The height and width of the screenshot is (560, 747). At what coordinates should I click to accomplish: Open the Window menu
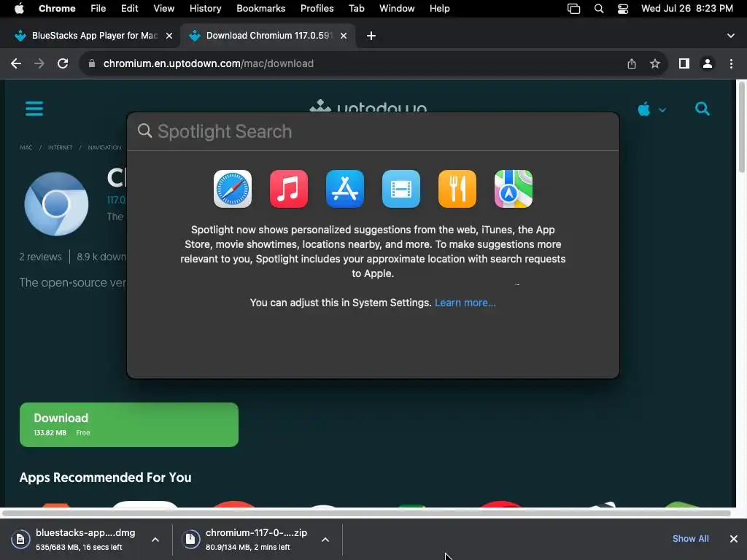click(x=397, y=9)
